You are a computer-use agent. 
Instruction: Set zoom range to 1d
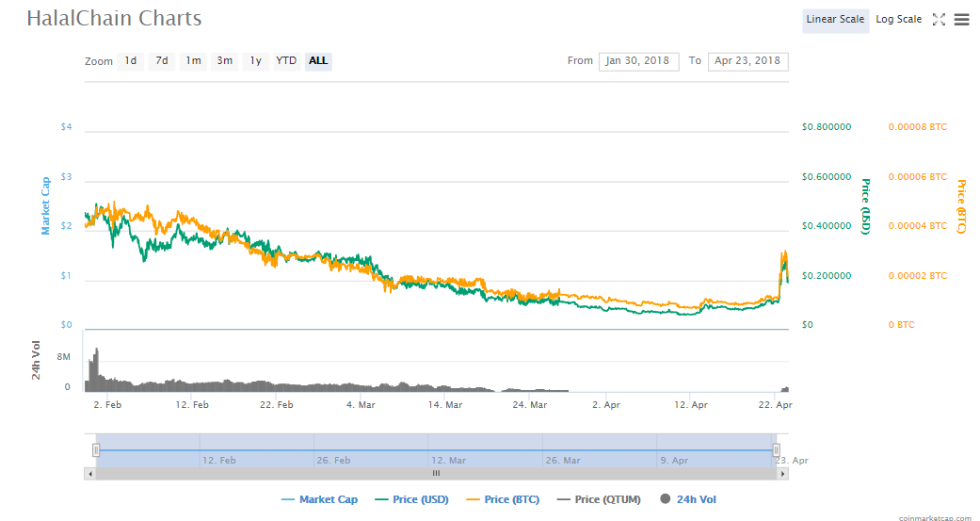(131, 61)
